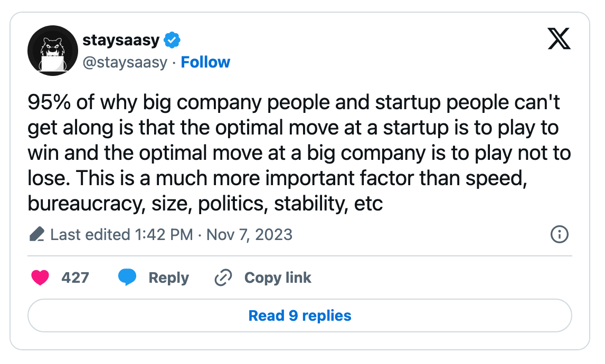Click the Copy link text
The width and height of the screenshot is (605, 364).
pyautogui.click(x=278, y=278)
